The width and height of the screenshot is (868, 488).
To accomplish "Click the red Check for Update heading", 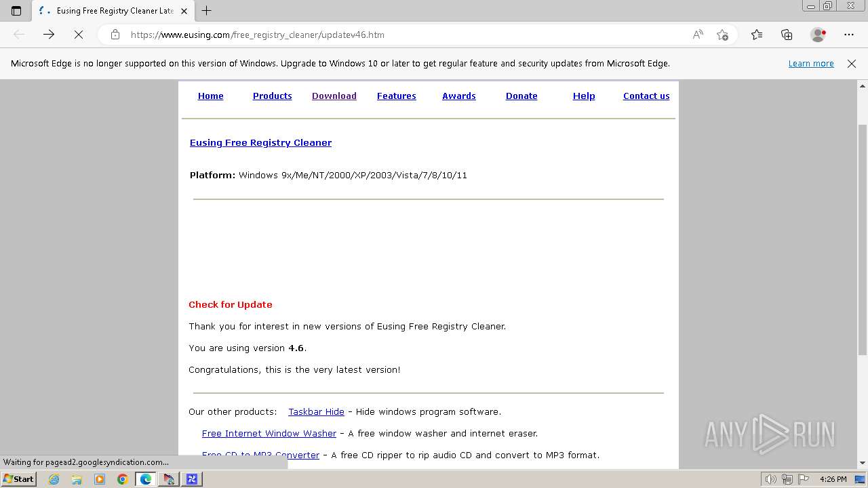I will (x=231, y=305).
